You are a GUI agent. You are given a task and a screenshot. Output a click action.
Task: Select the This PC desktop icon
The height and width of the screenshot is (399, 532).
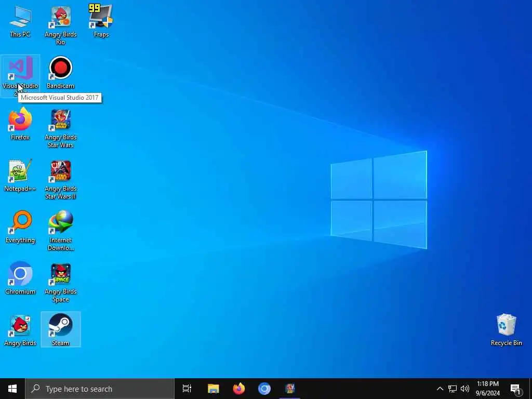[x=20, y=21]
